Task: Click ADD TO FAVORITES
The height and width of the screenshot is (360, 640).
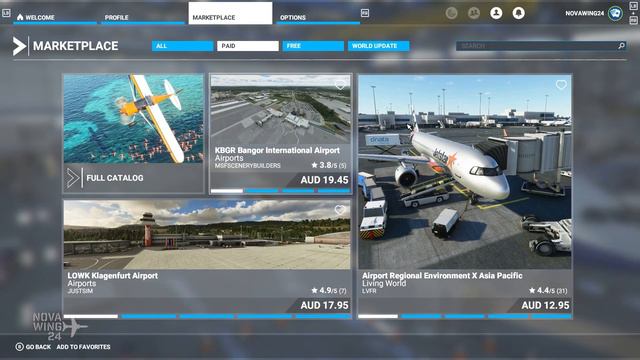Action: click(x=83, y=347)
